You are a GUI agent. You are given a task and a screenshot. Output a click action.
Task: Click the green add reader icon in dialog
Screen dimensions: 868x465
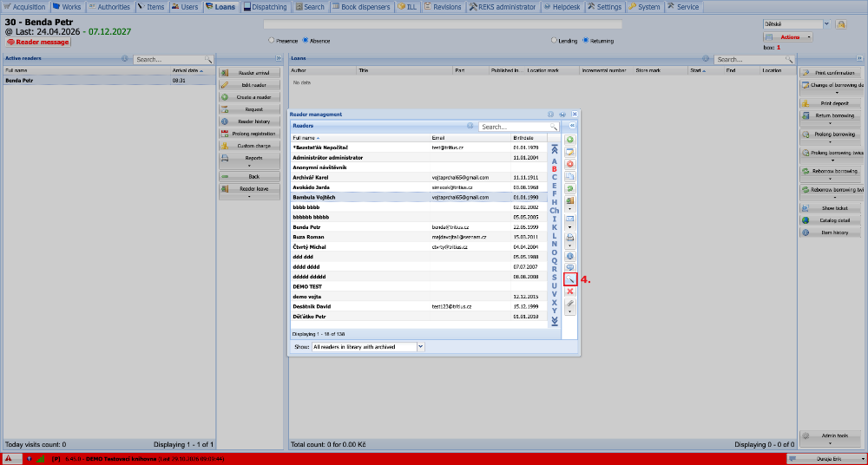[x=569, y=140]
